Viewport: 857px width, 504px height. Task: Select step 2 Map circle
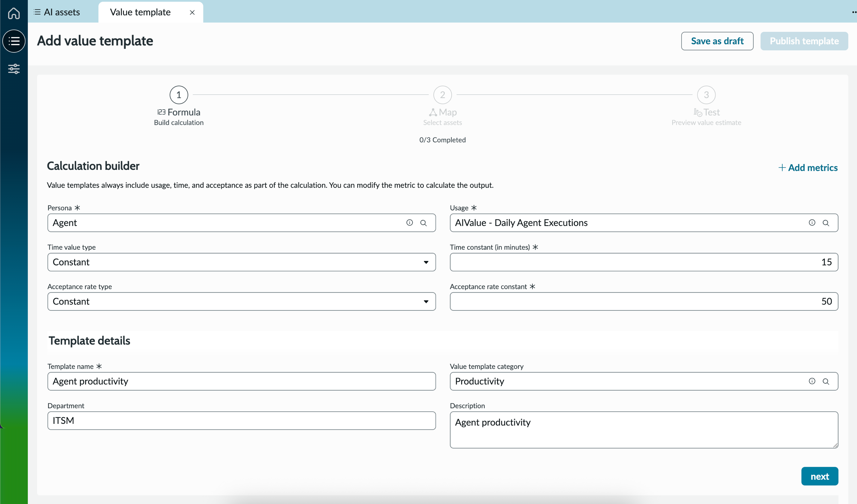(x=442, y=95)
